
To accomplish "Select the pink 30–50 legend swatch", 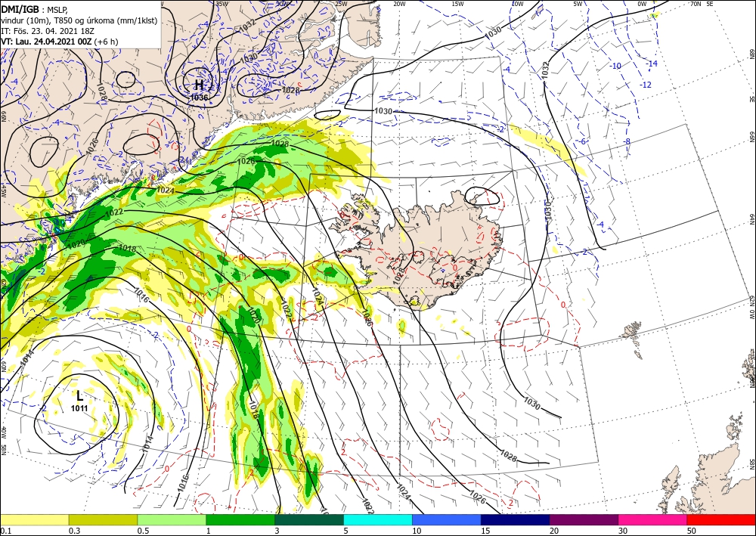I will (x=653, y=519).
